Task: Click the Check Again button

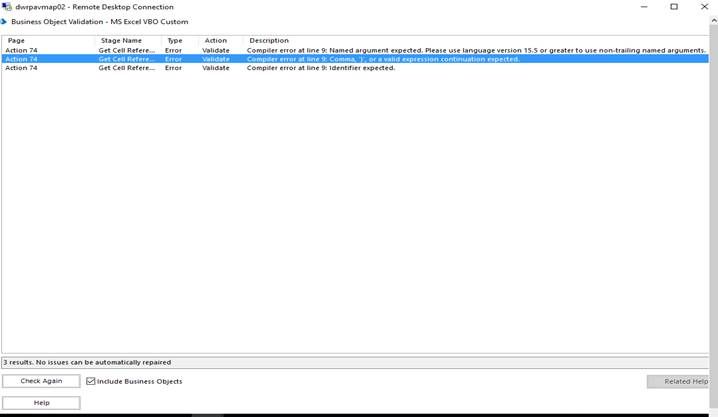Action: click(41, 381)
